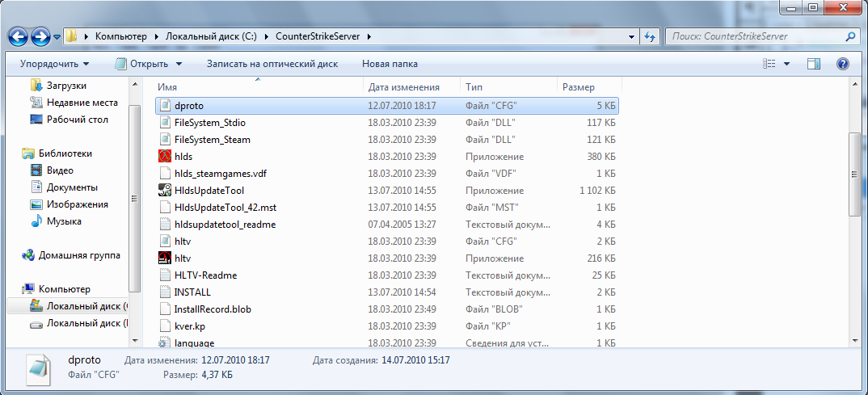Open Видео library
The image size is (868, 395).
coord(60,170)
